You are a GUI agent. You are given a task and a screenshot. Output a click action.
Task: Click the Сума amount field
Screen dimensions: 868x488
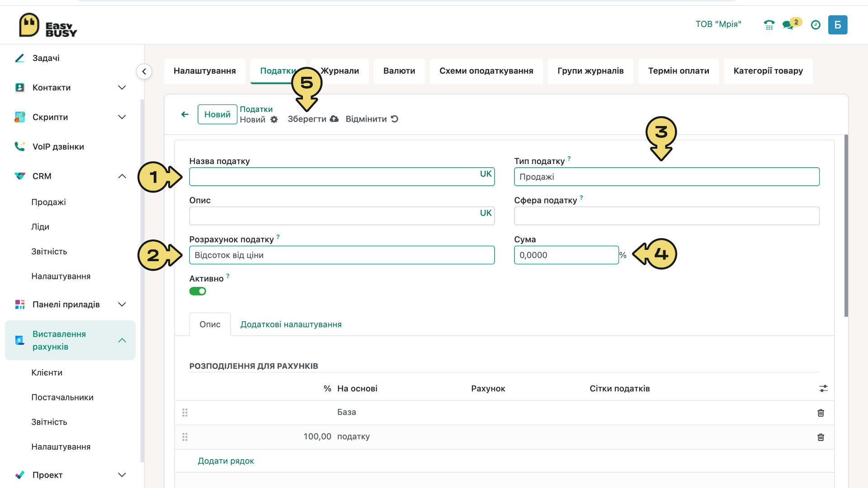(566, 255)
